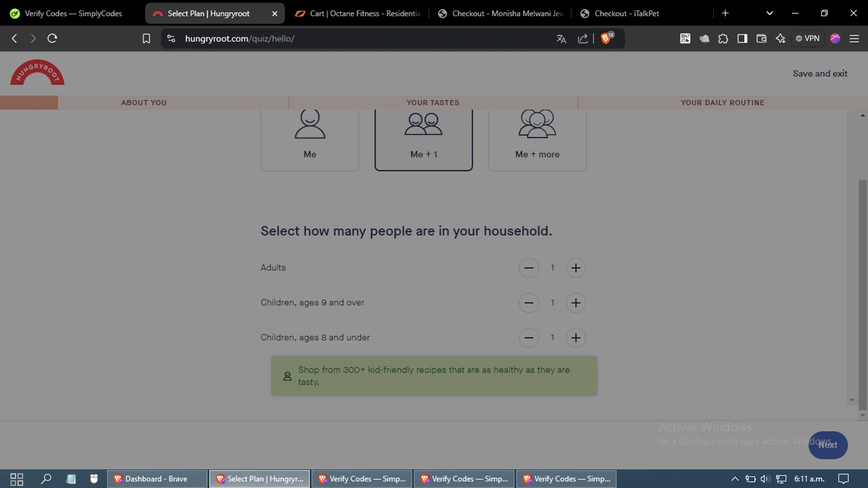Image resolution: width=868 pixels, height=488 pixels.
Task: Switch to the Octane Fitness Cart tab
Action: pyautogui.click(x=359, y=13)
